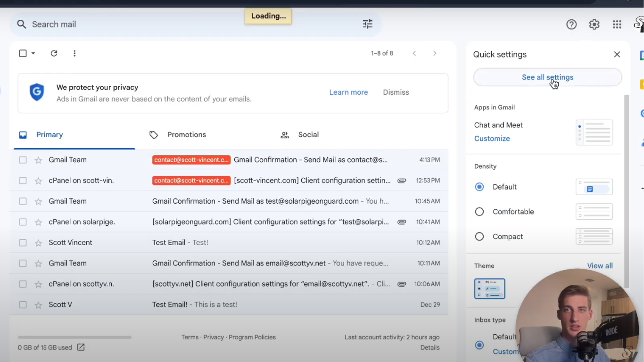Dismiss the privacy notice
This screenshot has height=362, width=644.
(x=396, y=92)
